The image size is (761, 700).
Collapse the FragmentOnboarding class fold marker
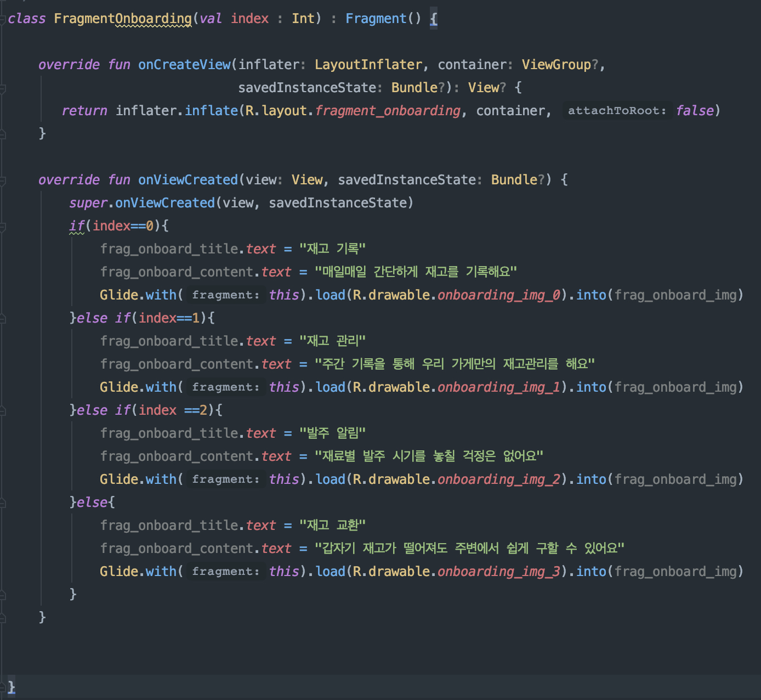tap(3, 19)
